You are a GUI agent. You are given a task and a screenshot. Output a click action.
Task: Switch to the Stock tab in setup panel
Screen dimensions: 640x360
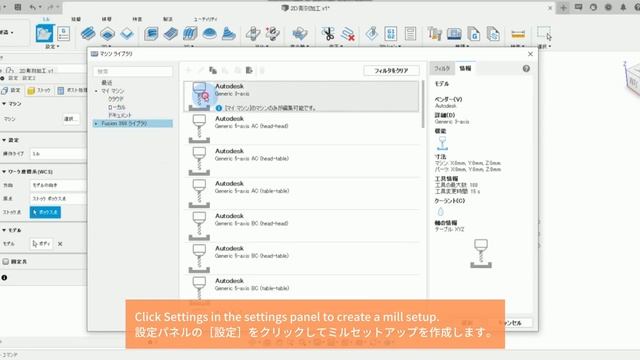(39, 90)
